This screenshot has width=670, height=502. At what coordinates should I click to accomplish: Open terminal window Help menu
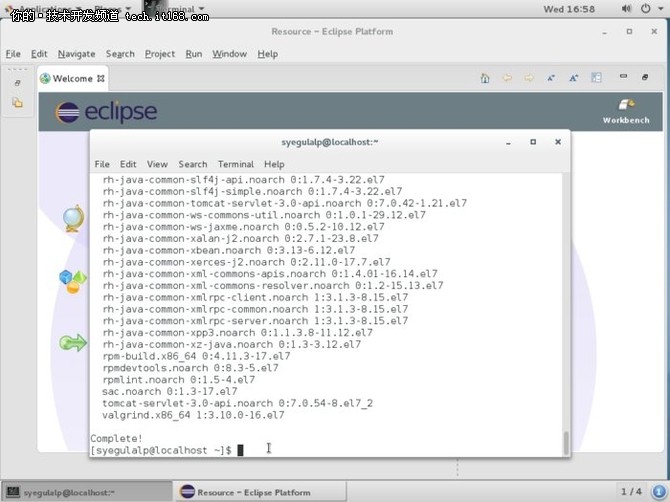(274, 164)
